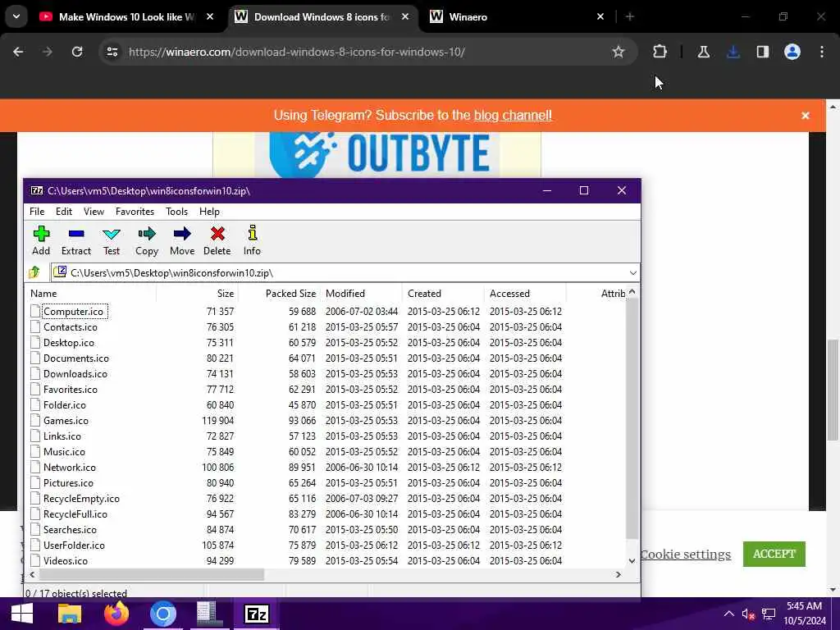Click the muted volume tray icon
Screen dimensions: 840x630
748,614
